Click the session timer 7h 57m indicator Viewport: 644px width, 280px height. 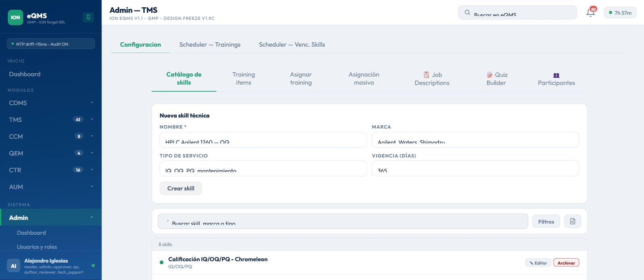[x=620, y=13]
